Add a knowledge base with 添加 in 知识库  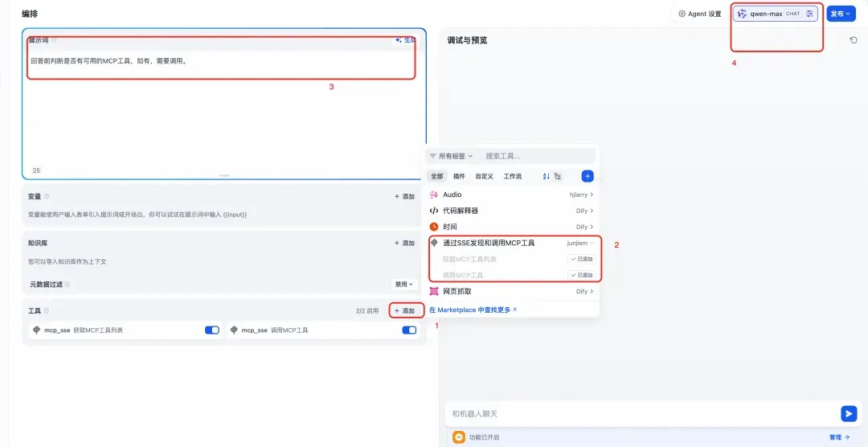404,243
